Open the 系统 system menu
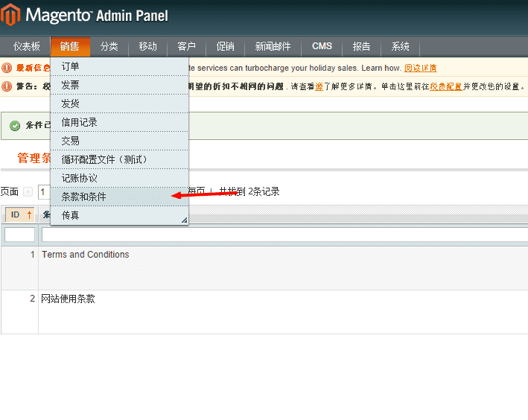 [x=400, y=46]
